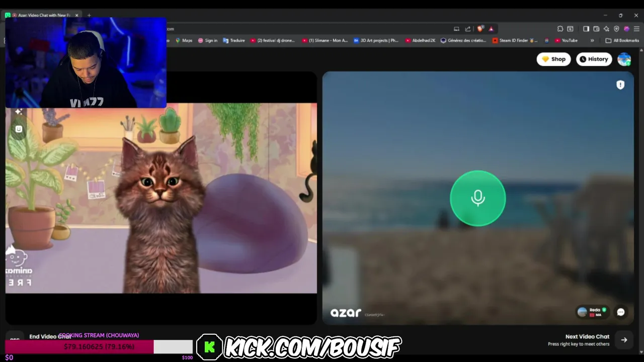This screenshot has height=362, width=644.
Task: Click the local cat avatar video feed
Action: 161,198
